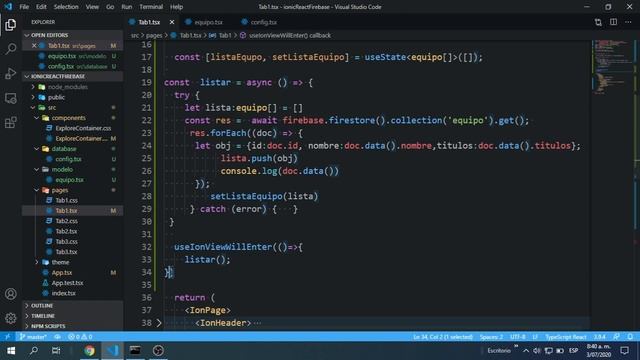
Task: Open editor More Actions ellipsis
Action: coord(628,22)
